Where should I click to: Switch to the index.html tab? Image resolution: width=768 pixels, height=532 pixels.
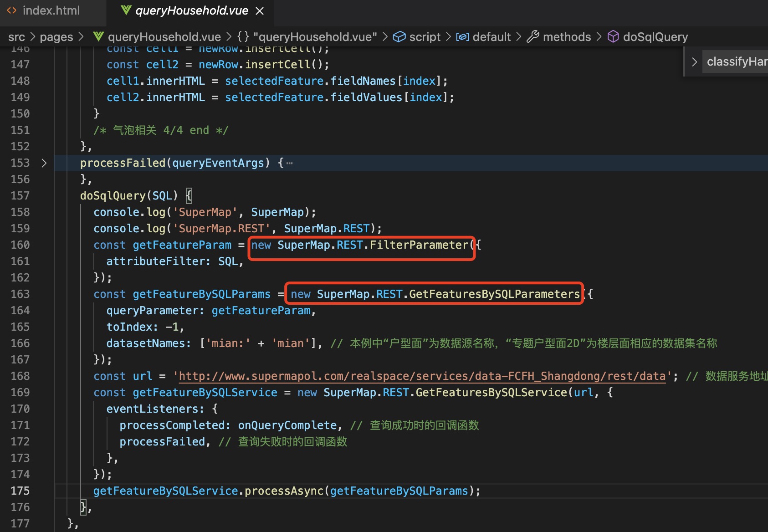(x=51, y=10)
